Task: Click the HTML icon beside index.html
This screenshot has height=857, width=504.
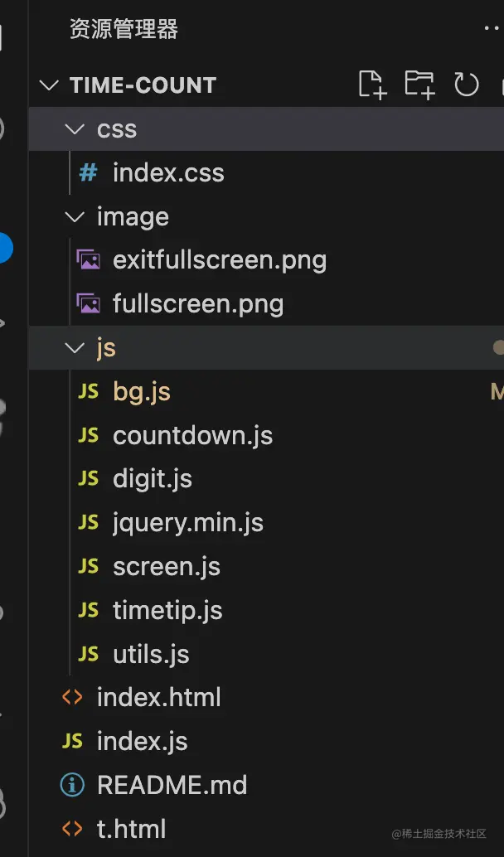Action: (72, 697)
